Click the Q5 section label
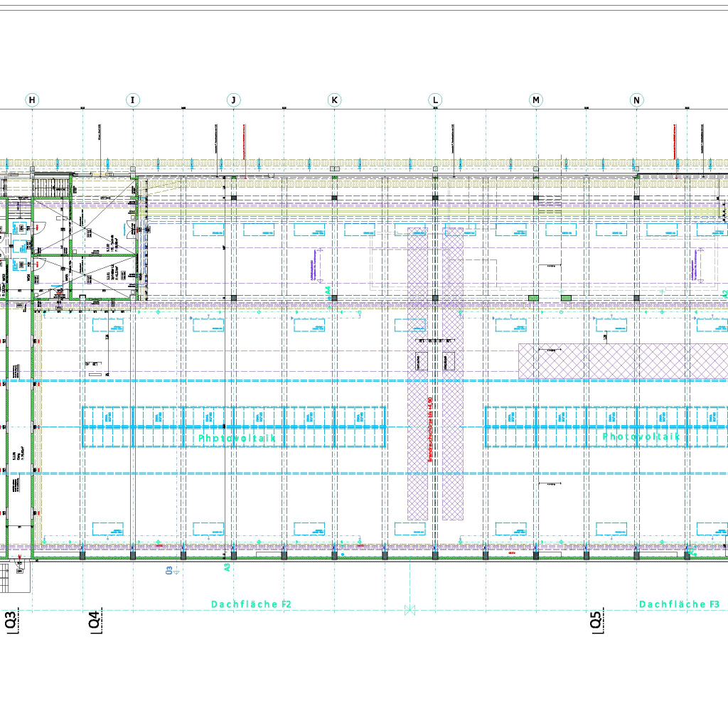 tap(596, 620)
